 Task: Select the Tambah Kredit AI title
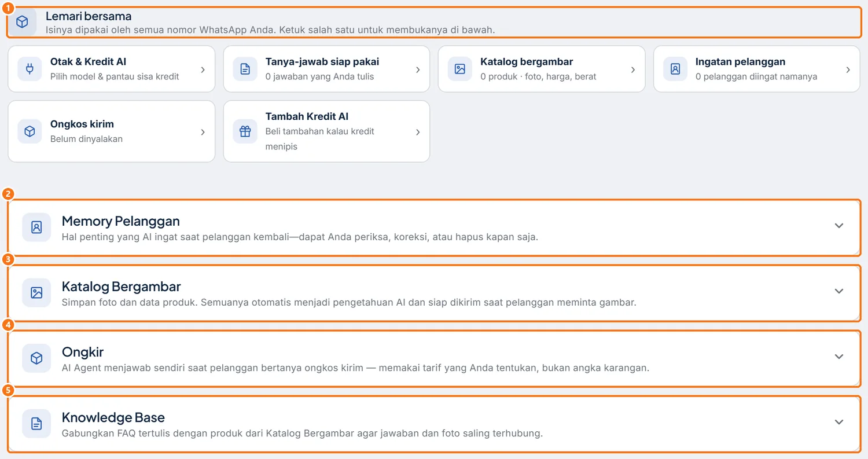click(307, 116)
